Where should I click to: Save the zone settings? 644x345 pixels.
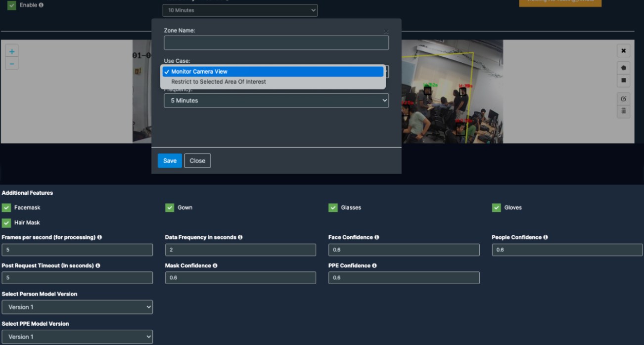click(170, 161)
